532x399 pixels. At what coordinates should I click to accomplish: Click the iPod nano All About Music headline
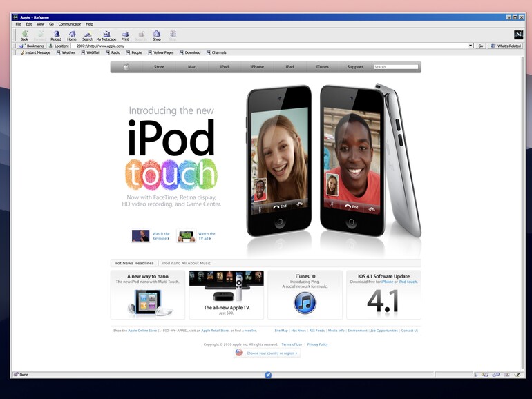pyautogui.click(x=186, y=263)
